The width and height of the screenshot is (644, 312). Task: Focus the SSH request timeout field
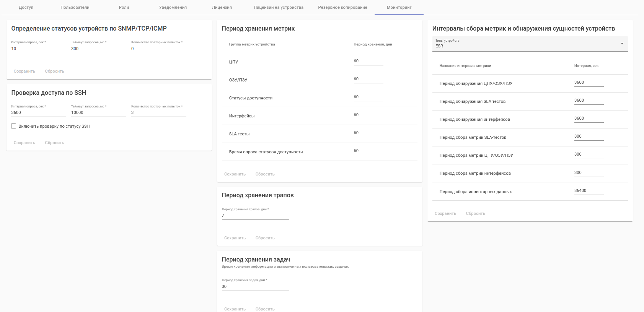(x=98, y=112)
